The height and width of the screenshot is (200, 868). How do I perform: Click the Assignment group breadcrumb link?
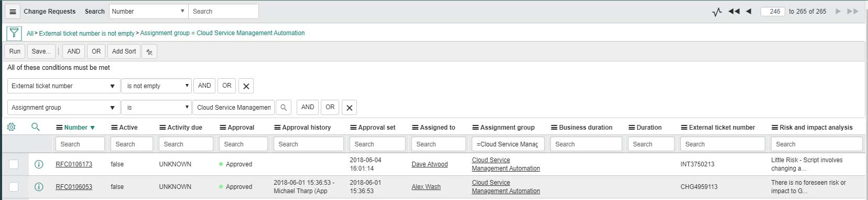pyautogui.click(x=222, y=33)
